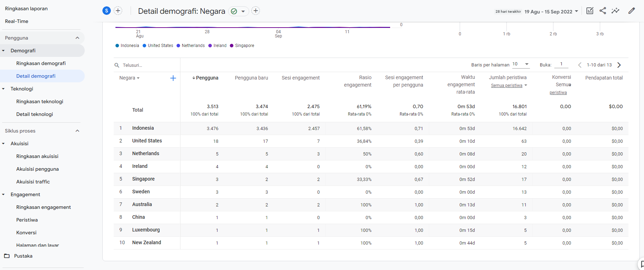Open Ringkasan engagement
This screenshot has height=270, width=644.
(43, 207)
